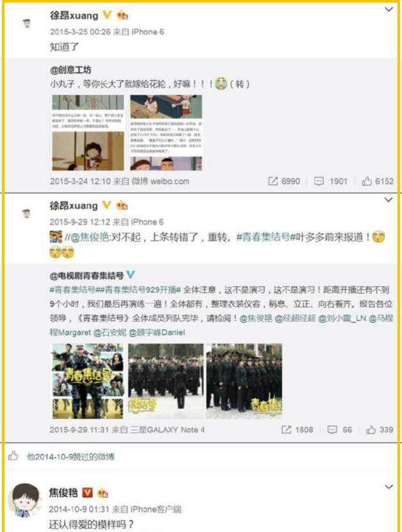
Task: Open @创意工坊 profile link
Action: coord(70,70)
